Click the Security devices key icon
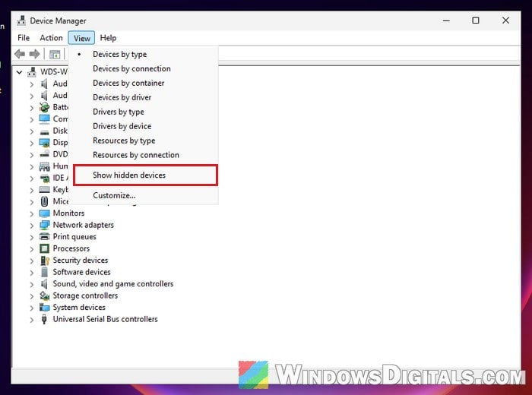This screenshot has width=532, height=395. [x=44, y=261]
